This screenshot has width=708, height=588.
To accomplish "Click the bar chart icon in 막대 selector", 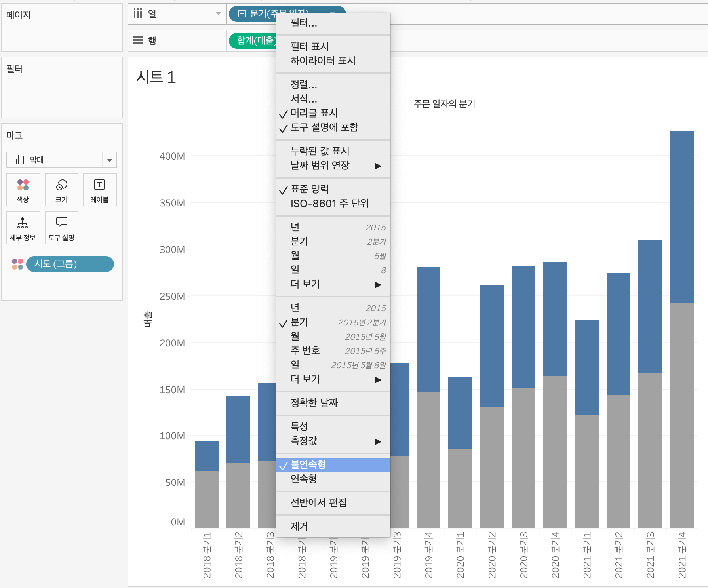I will [x=20, y=160].
